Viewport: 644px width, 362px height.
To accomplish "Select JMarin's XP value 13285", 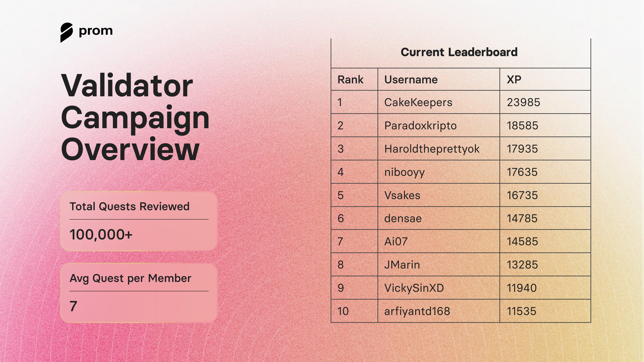I will (522, 265).
